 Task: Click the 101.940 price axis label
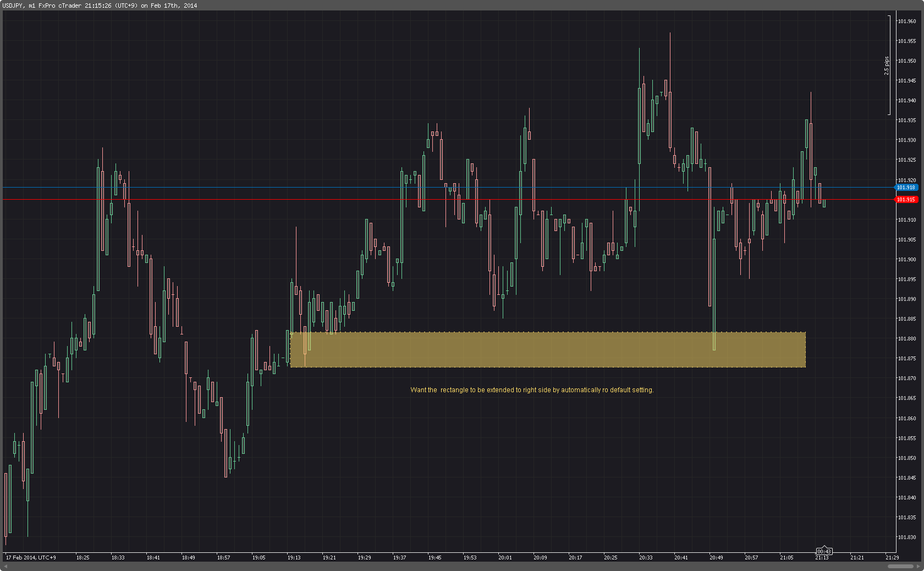907,101
